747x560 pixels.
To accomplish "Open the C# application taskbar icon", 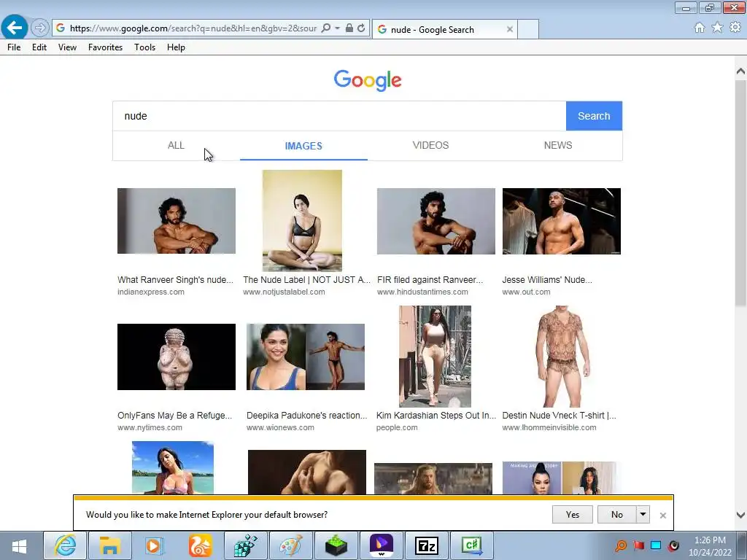I will pos(472,545).
